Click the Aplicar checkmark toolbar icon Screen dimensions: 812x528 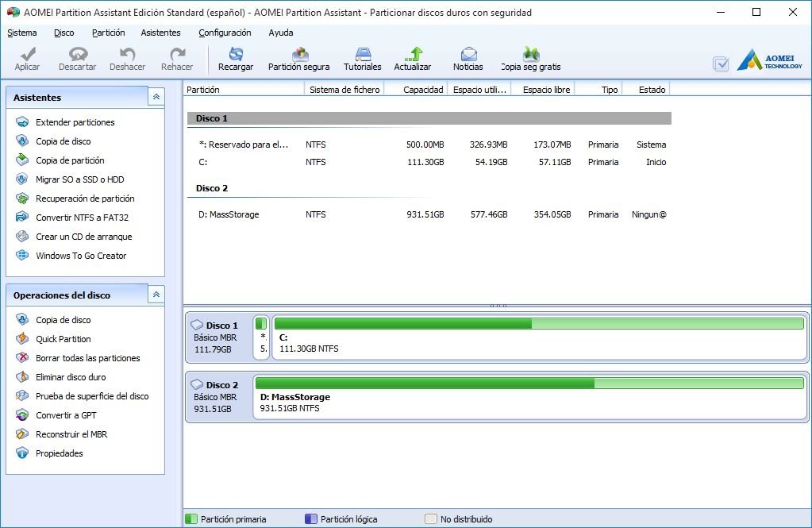(28, 54)
